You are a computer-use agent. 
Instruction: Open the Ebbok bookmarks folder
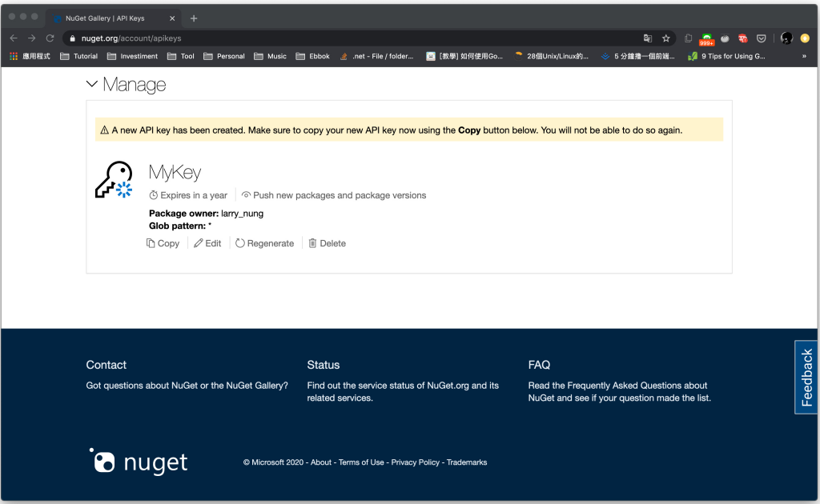click(313, 56)
